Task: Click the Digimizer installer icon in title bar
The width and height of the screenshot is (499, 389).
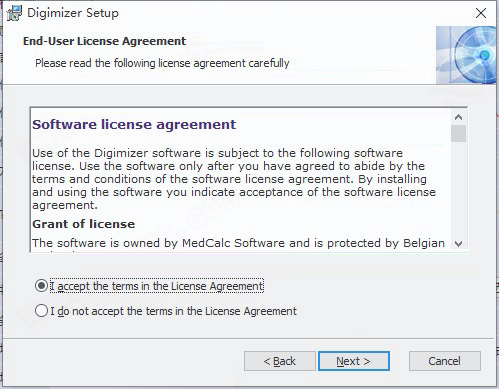Action: (14, 13)
